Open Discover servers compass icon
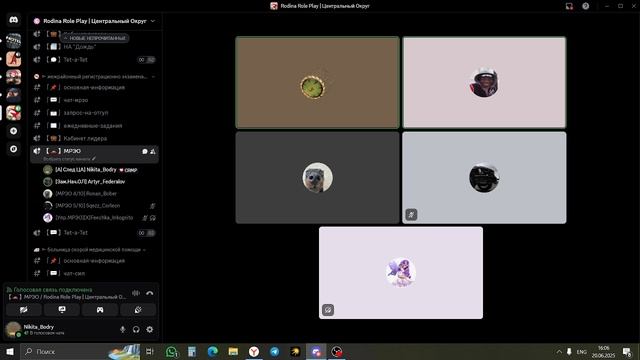This screenshot has height=360, width=640. coord(13,149)
